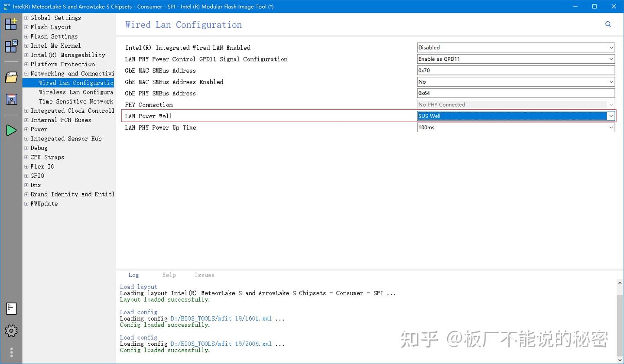Screen dimensions: 624x364
Task: Open LAN PHY Power Up Time dropdown
Action: [516, 127]
